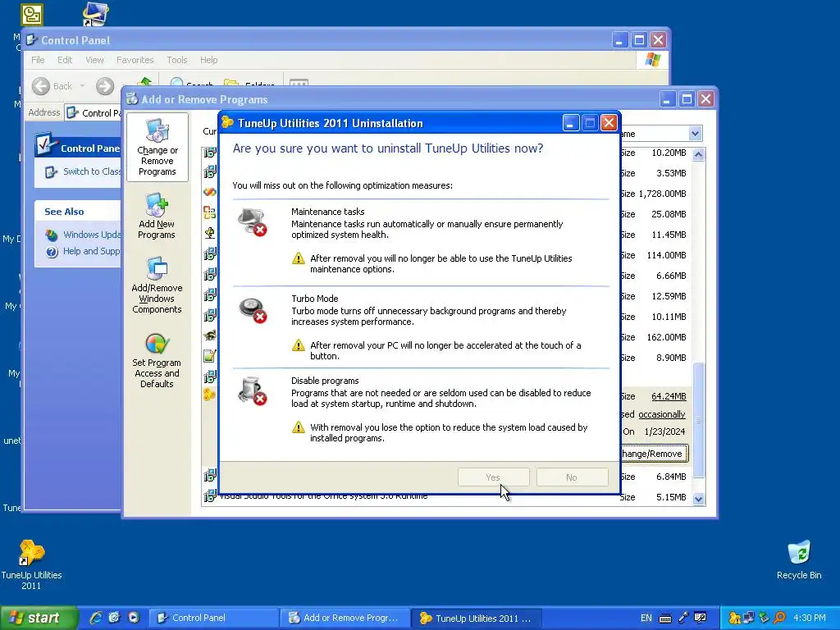Cancel uninstall with the No button
840x630 pixels.
pos(572,477)
